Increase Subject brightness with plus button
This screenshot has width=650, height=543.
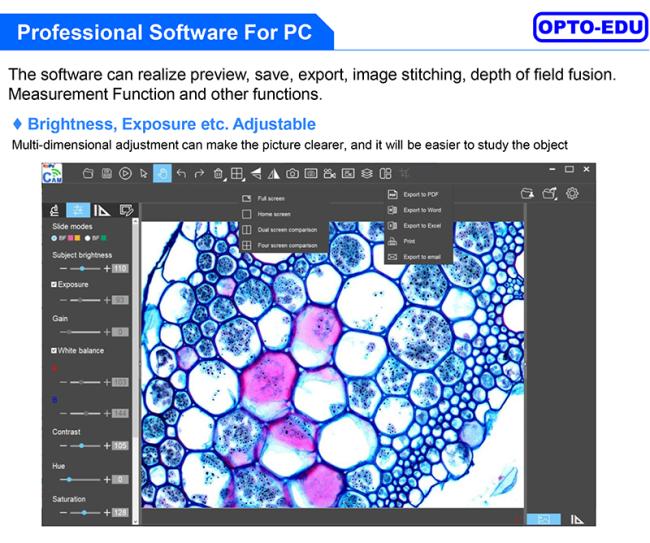point(107,268)
